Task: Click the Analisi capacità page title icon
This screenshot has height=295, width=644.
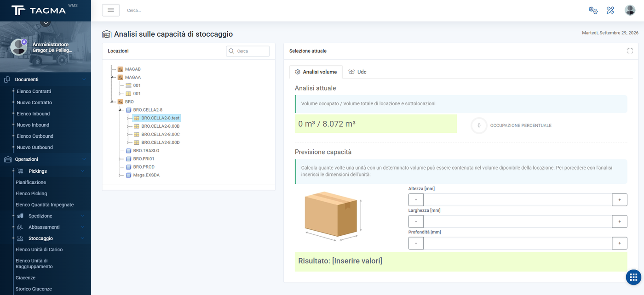Action: click(x=107, y=34)
